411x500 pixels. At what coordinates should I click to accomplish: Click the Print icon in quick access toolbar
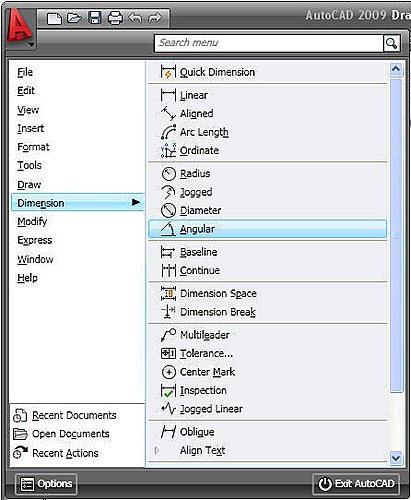click(x=115, y=18)
